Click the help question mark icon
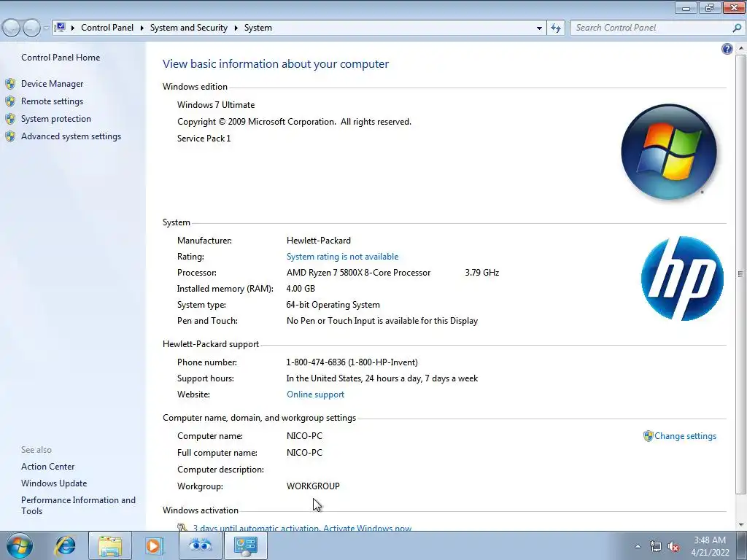Image resolution: width=747 pixels, height=560 pixels. pyautogui.click(x=727, y=49)
